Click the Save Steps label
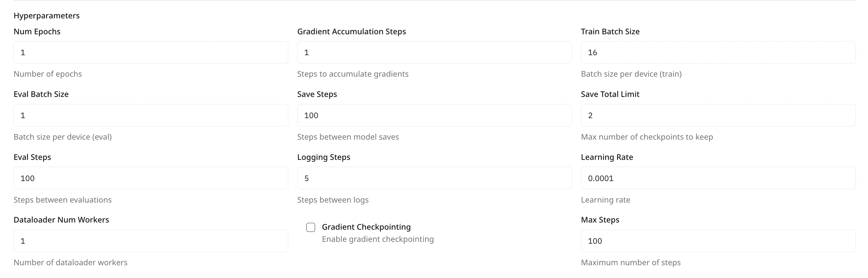Screen dimensions: 868x278 pos(317,94)
